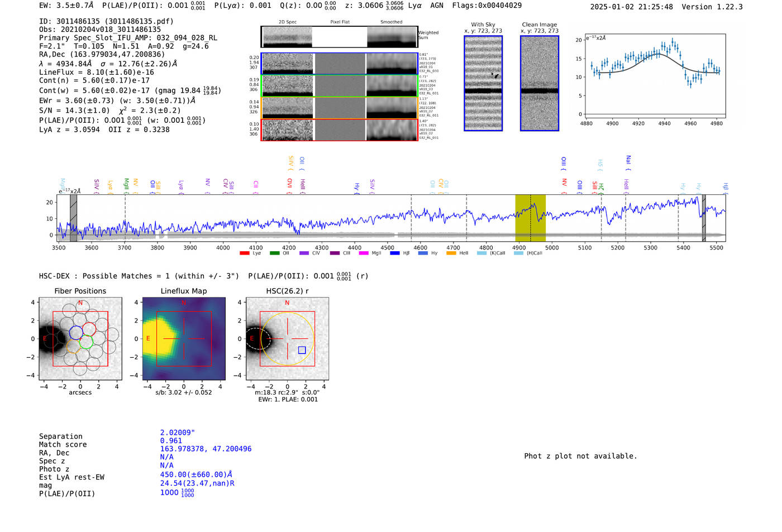Click the red Lyα legend swatch

pos(244,253)
